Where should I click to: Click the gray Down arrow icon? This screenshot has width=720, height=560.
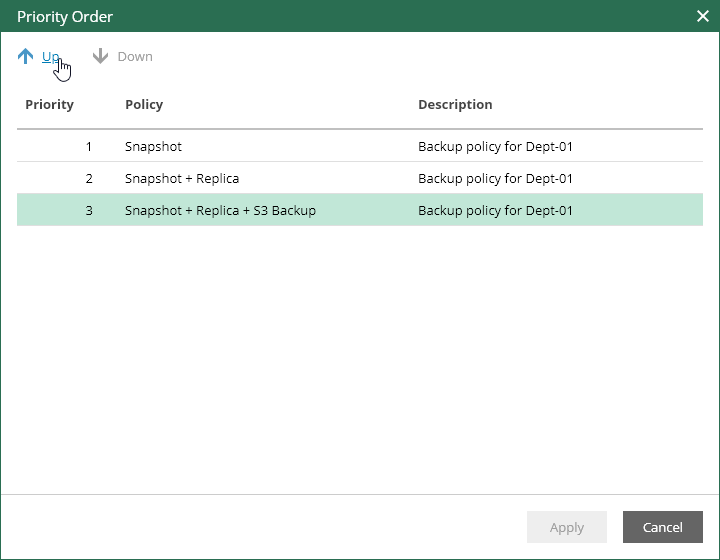[x=100, y=56]
